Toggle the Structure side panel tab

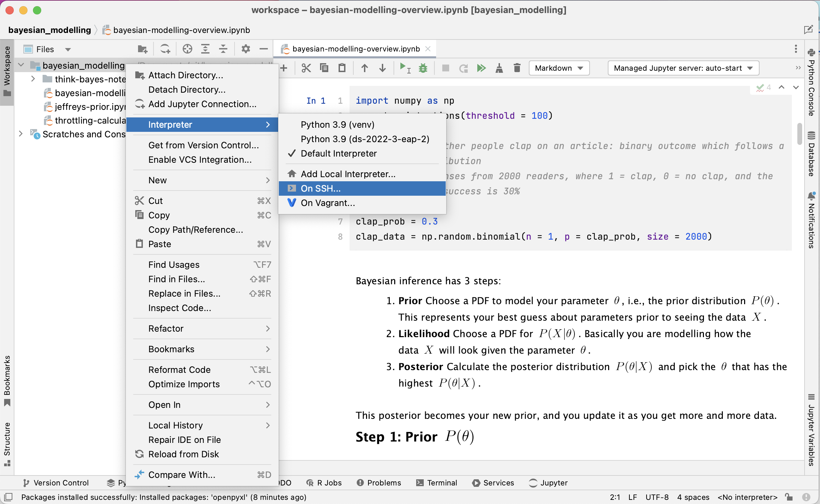pyautogui.click(x=7, y=444)
